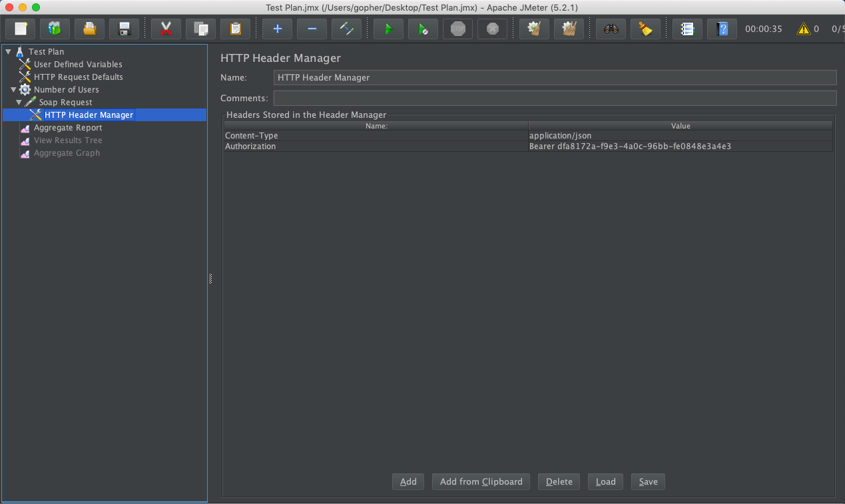Viewport: 845px width, 504px height.
Task: Click the Name input field
Action: point(555,77)
